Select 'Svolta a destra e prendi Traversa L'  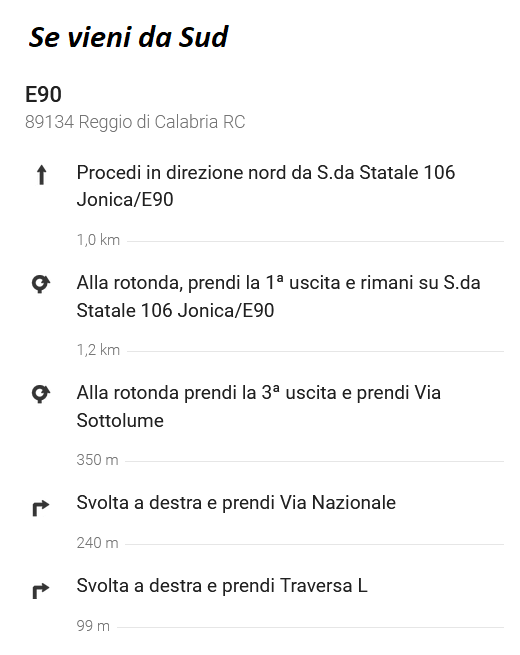click(x=222, y=586)
